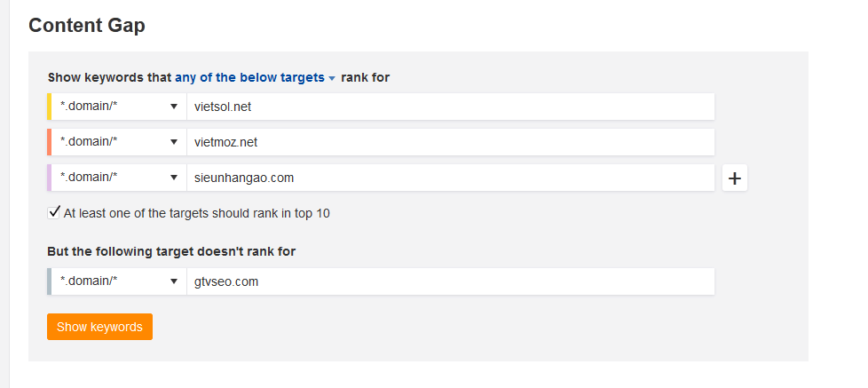
Task: Click the gray color bar beside gtvseo.com
Action: [x=50, y=281]
